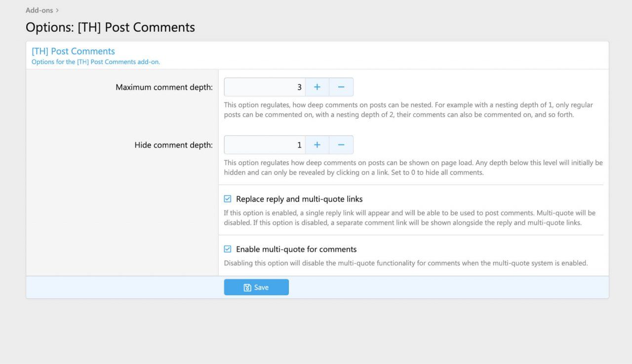
Task: Click minus button for Hide comment depth
Action: pyautogui.click(x=341, y=145)
